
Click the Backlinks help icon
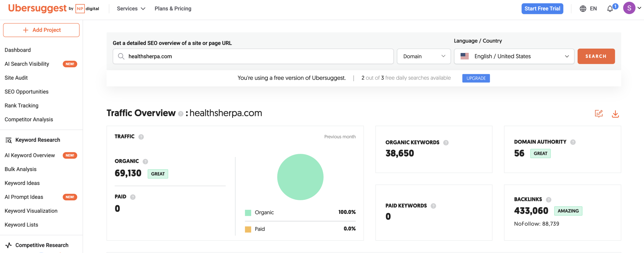click(548, 199)
